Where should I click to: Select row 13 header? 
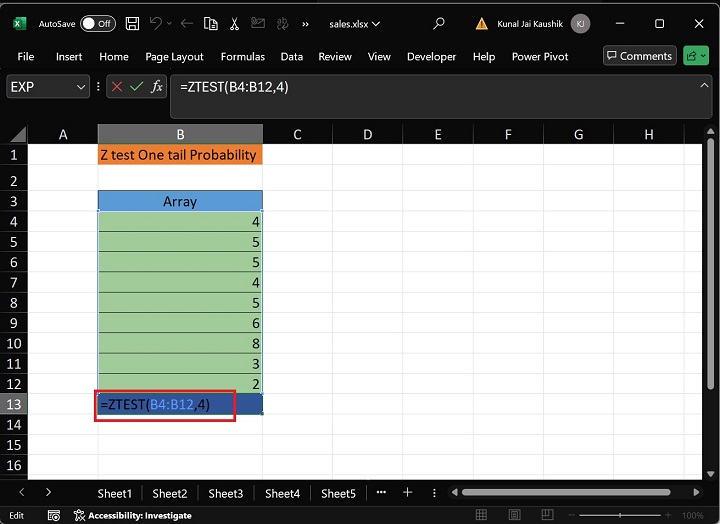[x=14, y=404]
